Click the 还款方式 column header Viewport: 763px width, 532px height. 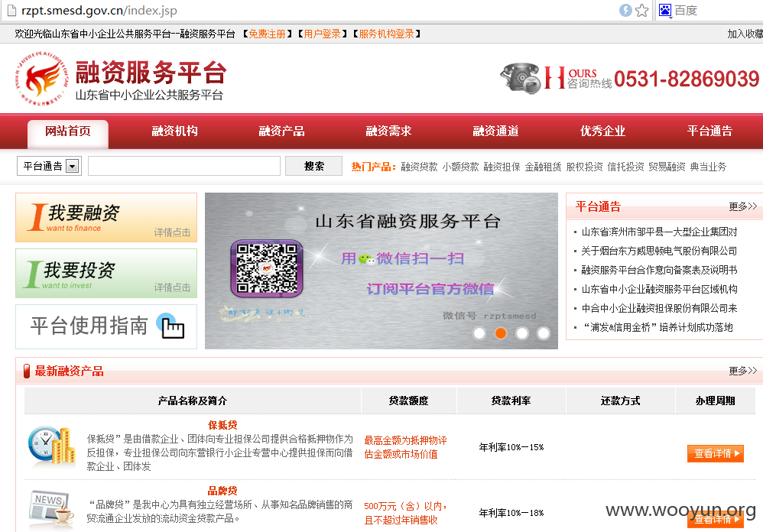[621, 401]
